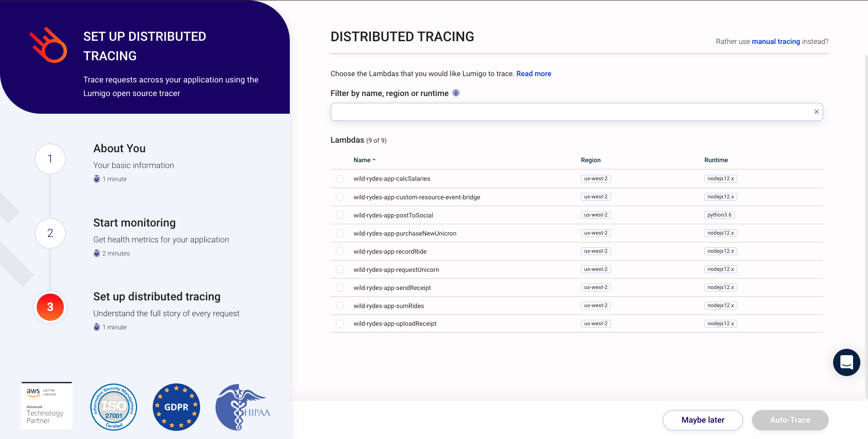Click the manual tracing link

(x=776, y=42)
